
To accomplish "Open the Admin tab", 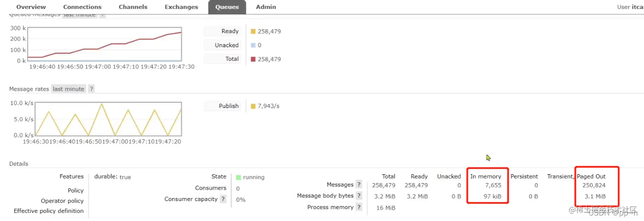I will pos(266,7).
